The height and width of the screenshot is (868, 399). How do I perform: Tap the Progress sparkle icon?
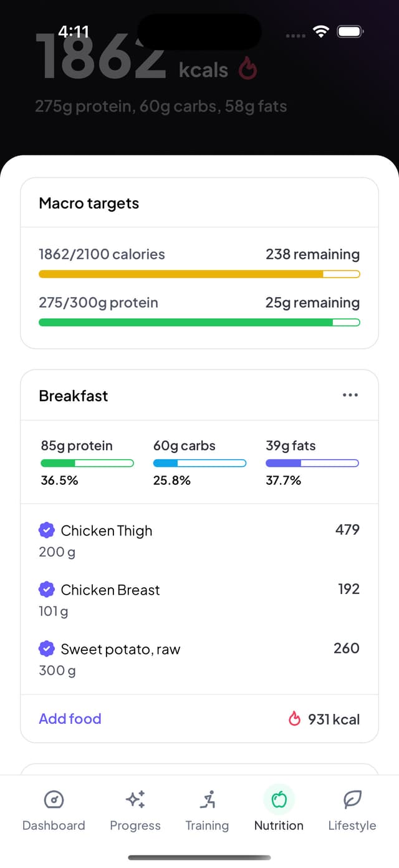[x=135, y=799]
